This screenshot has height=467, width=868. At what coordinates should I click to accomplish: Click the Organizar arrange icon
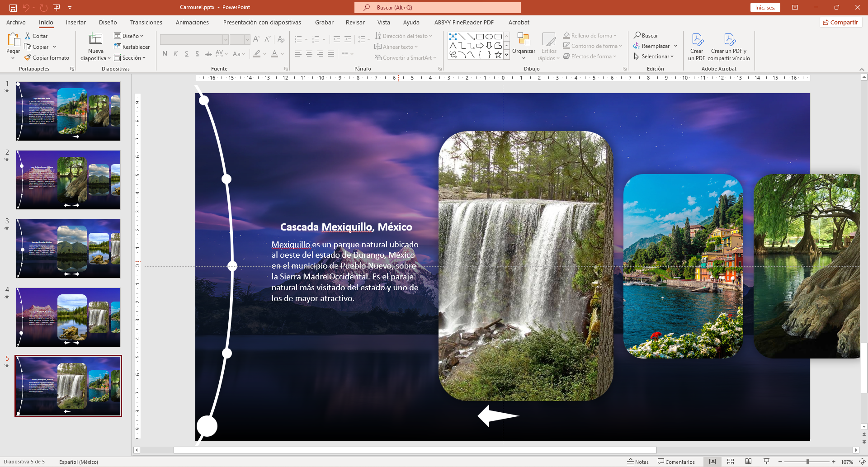pyautogui.click(x=524, y=40)
